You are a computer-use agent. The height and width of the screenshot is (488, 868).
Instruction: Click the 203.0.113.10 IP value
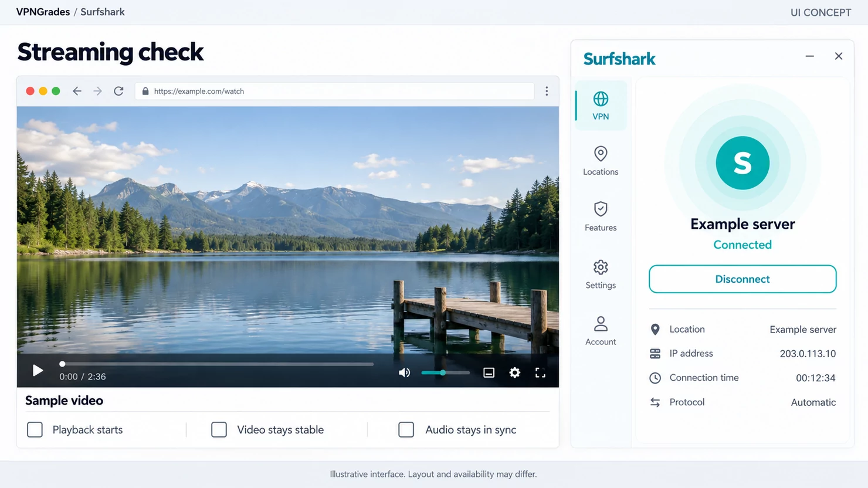click(x=808, y=354)
